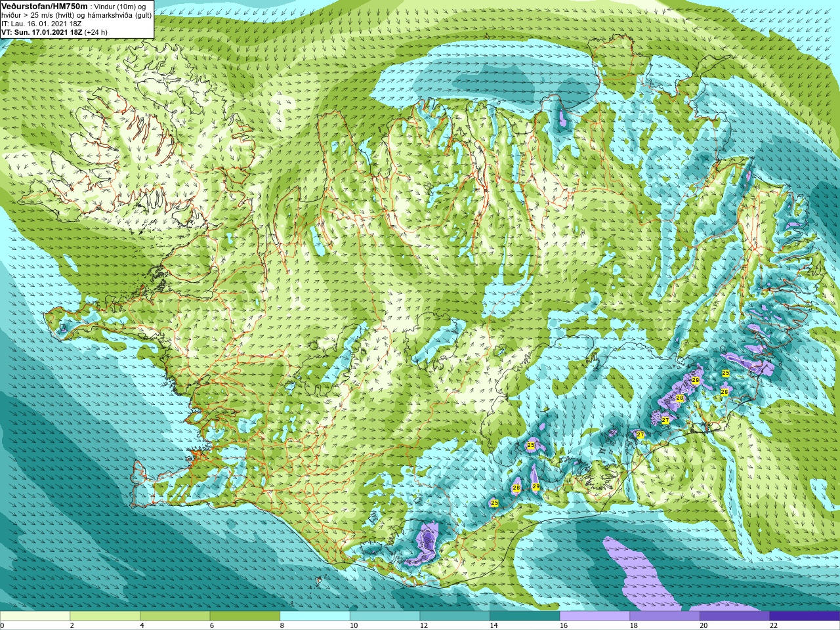The height and width of the screenshot is (630, 840).
Task: Click the 'Vindur (10m) og' caption text
Action: click(x=119, y=7)
